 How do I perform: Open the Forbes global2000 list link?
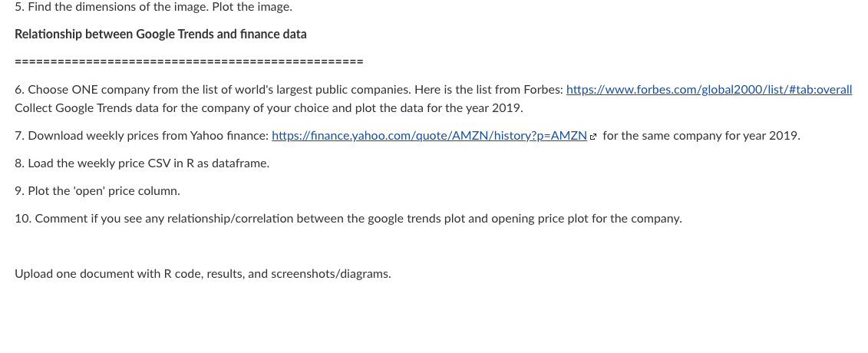pyautogui.click(x=709, y=90)
